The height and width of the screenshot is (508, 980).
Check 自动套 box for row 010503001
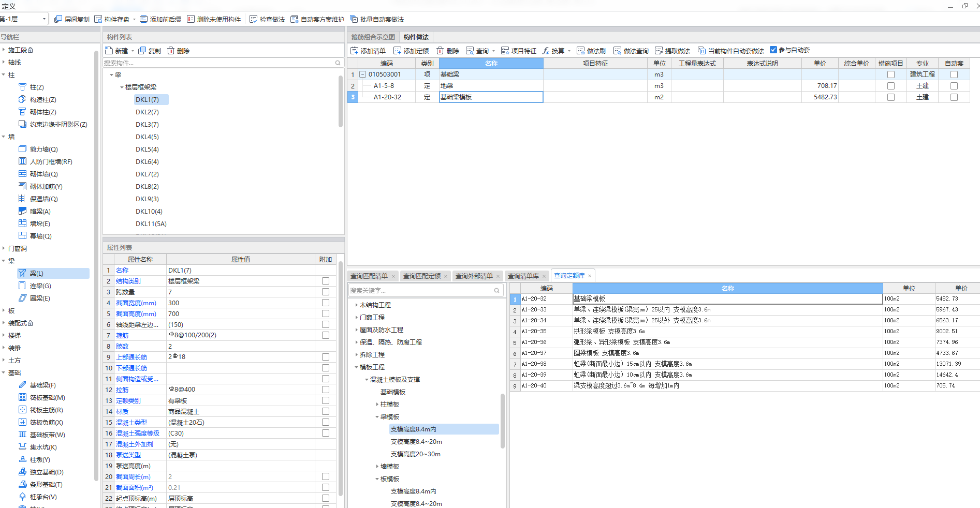point(954,74)
